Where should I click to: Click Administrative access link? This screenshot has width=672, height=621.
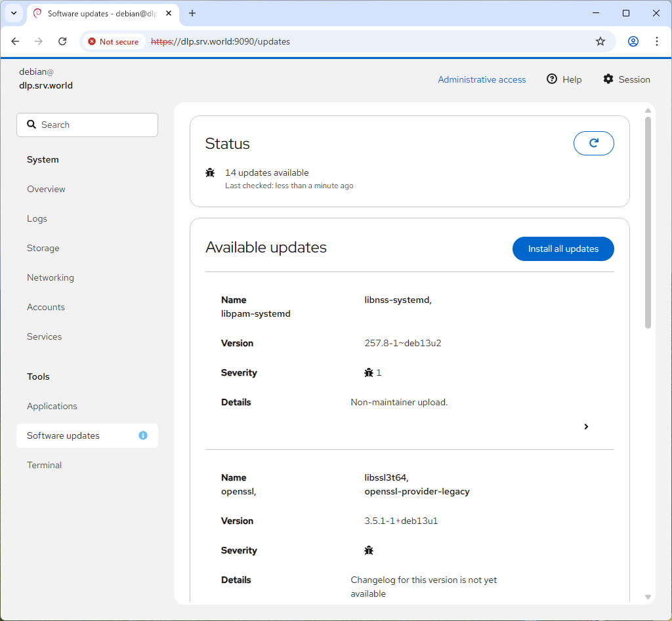point(482,79)
